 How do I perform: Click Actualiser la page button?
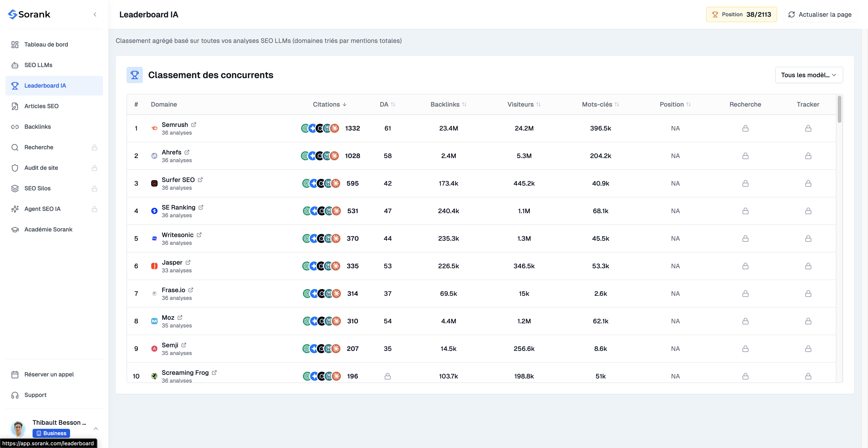click(819, 14)
